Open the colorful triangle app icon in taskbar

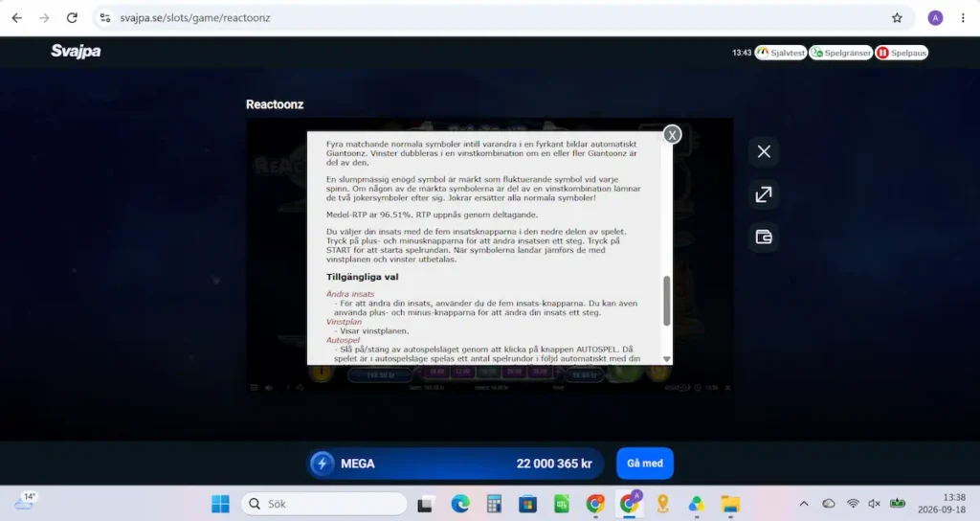pyautogui.click(x=697, y=504)
